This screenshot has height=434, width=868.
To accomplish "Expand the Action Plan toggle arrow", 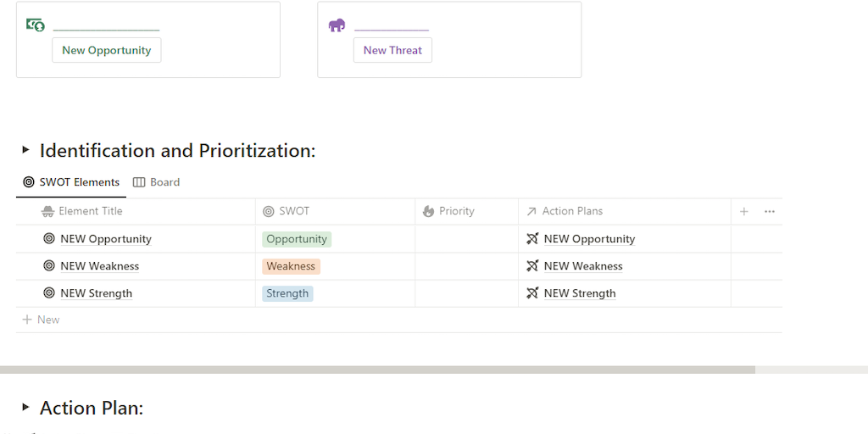I will pos(25,408).
